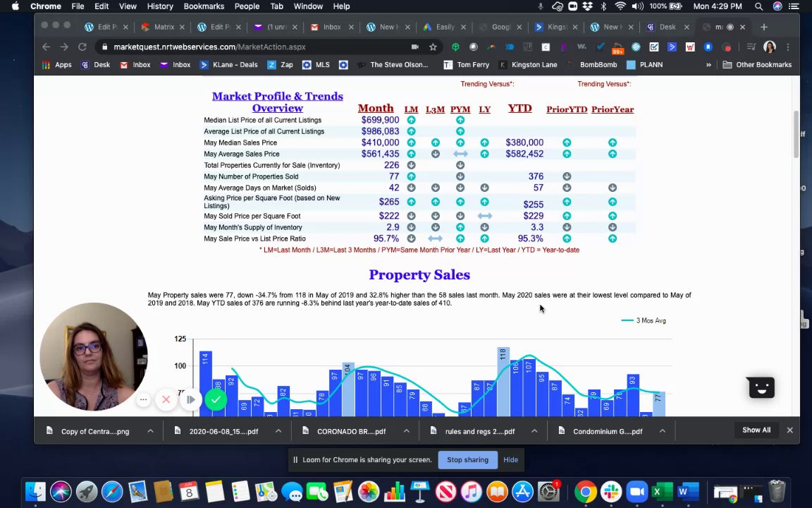Expand options for Condominium G....pdf download

click(x=663, y=431)
